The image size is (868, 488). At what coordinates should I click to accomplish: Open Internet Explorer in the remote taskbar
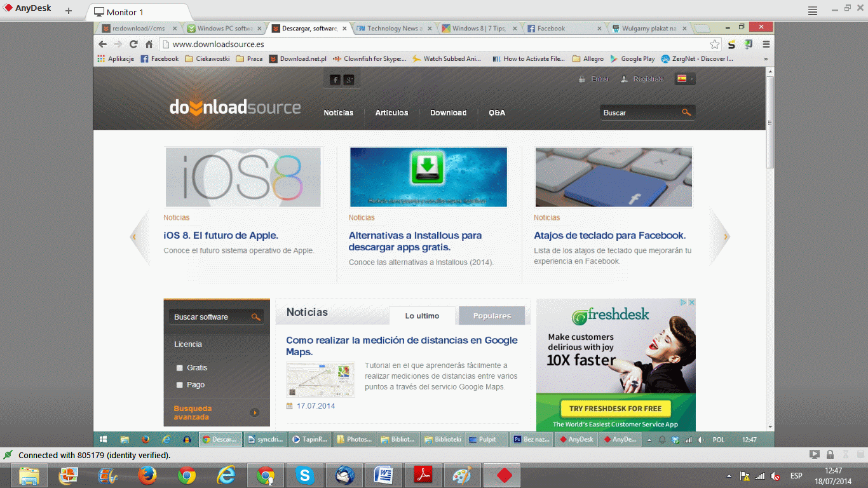[x=166, y=439]
